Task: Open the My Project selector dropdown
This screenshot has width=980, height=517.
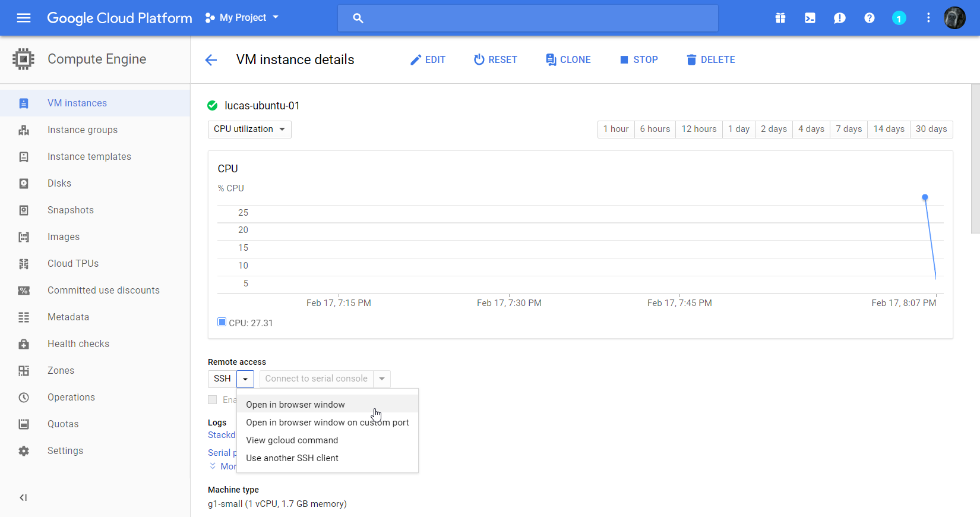Action: coord(242,18)
